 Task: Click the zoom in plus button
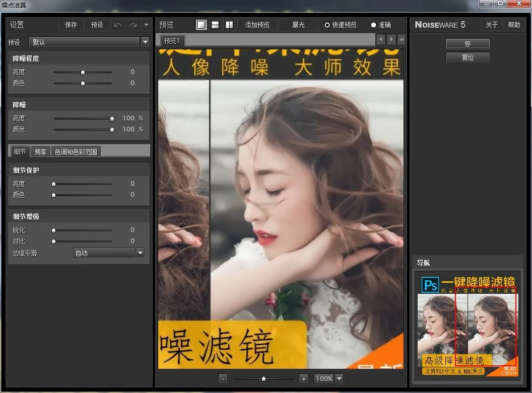303,378
